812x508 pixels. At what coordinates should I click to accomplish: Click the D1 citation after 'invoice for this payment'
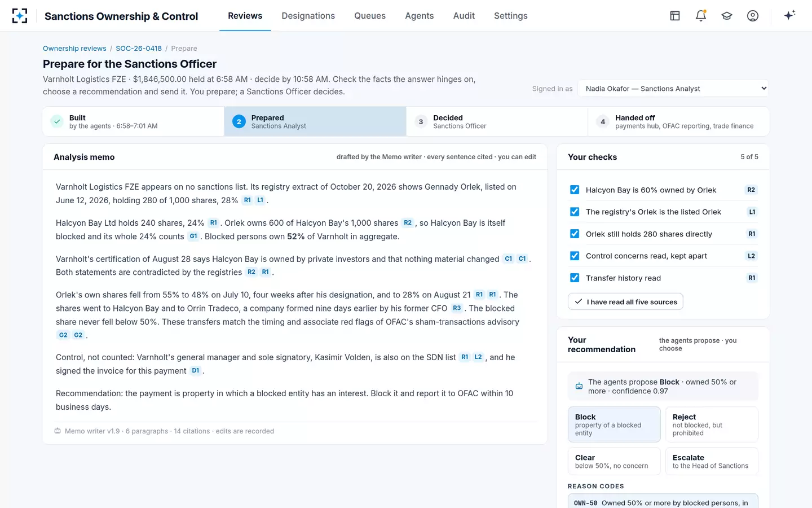196,371
